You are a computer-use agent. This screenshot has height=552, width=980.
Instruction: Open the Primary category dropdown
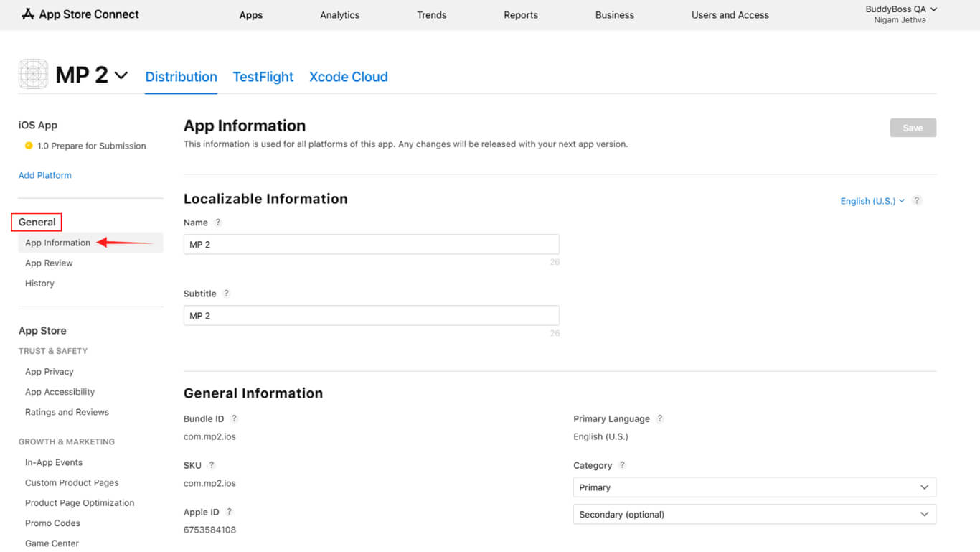(x=754, y=487)
